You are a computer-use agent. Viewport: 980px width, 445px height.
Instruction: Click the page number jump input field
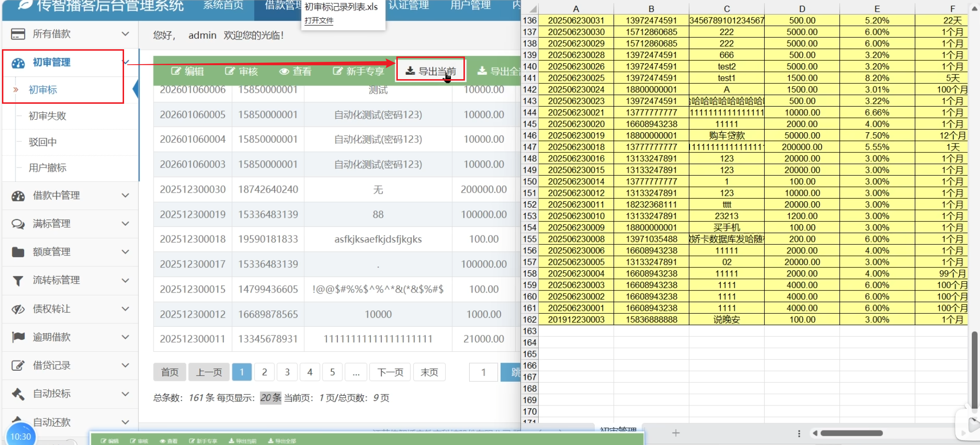click(483, 372)
